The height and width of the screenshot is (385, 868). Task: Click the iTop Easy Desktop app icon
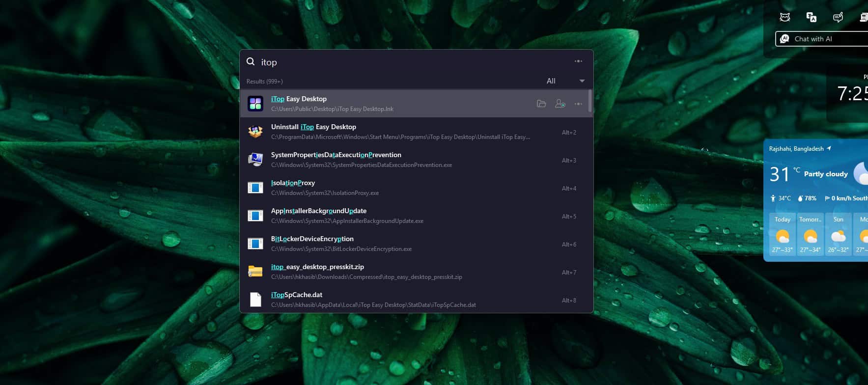[x=255, y=104]
